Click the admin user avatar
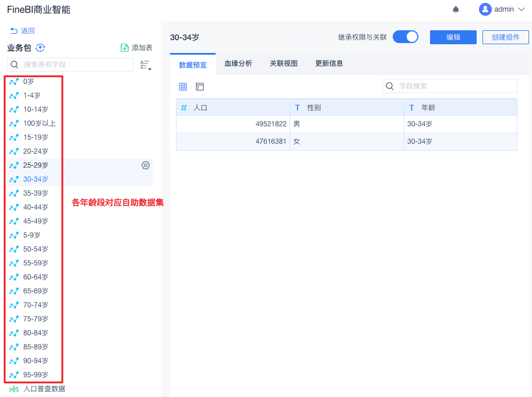Image resolution: width=532 pixels, height=397 pixels. tap(485, 9)
